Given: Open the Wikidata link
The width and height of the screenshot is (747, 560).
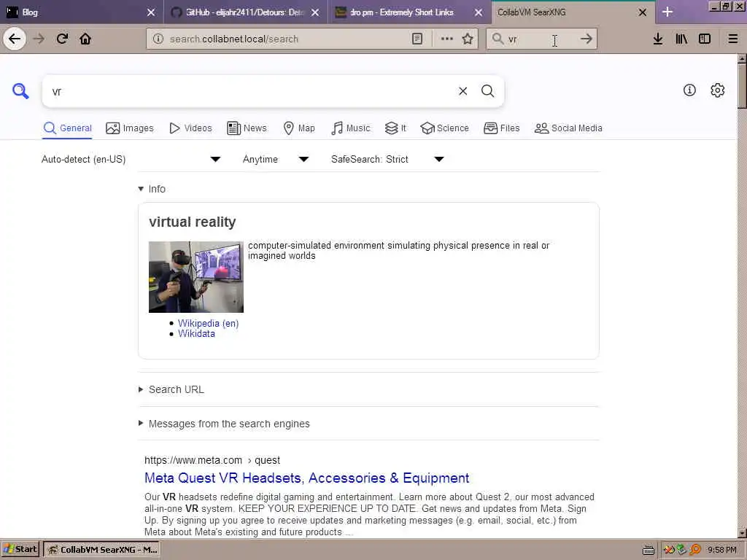Looking at the screenshot, I should 196,334.
